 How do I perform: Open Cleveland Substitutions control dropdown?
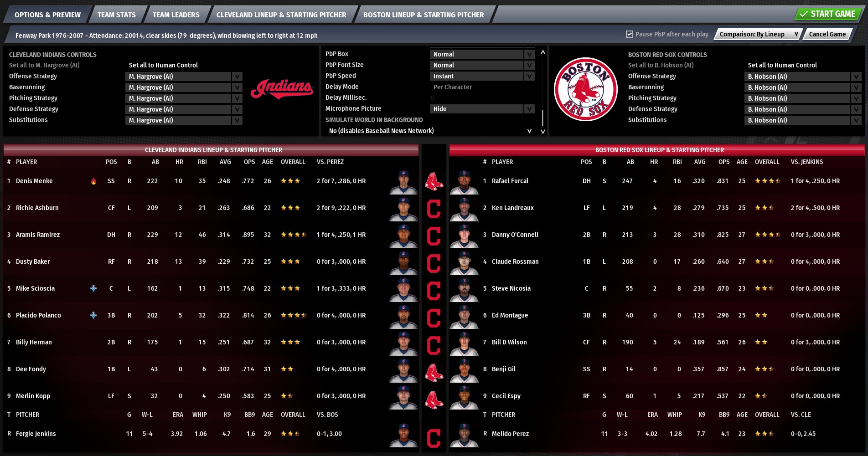184,120
